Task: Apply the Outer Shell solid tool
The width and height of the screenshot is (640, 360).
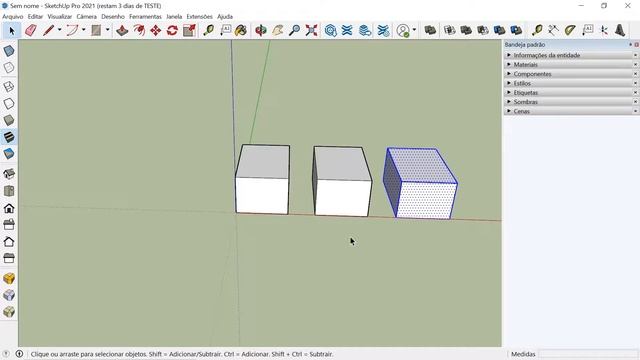Action: tap(430, 30)
